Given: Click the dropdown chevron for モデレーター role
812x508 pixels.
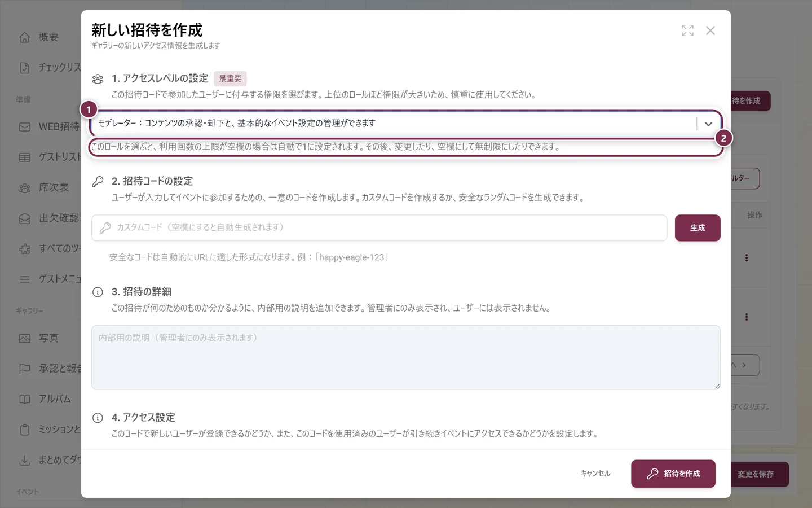Looking at the screenshot, I should pos(709,124).
